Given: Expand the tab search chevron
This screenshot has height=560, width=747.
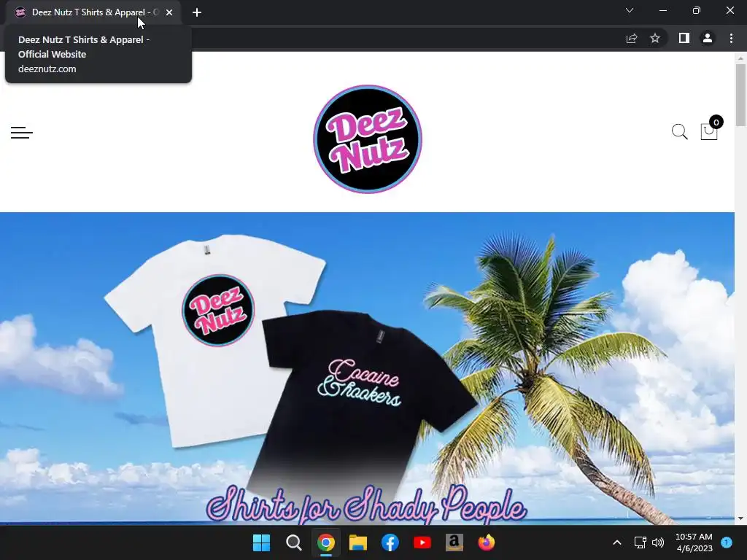Looking at the screenshot, I should click(630, 10).
